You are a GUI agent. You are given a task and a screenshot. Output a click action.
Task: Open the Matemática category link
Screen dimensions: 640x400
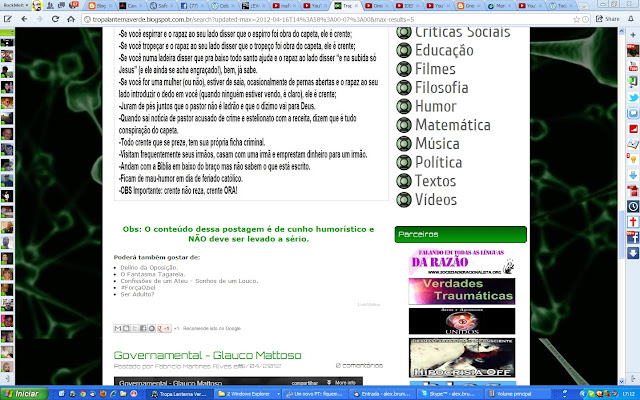[x=453, y=125]
